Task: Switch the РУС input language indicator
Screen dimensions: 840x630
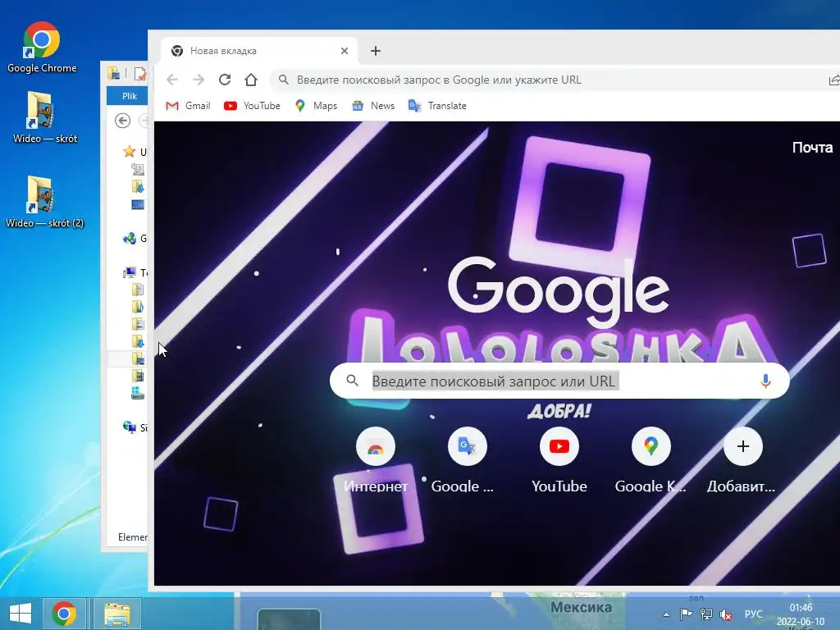Action: click(753, 614)
